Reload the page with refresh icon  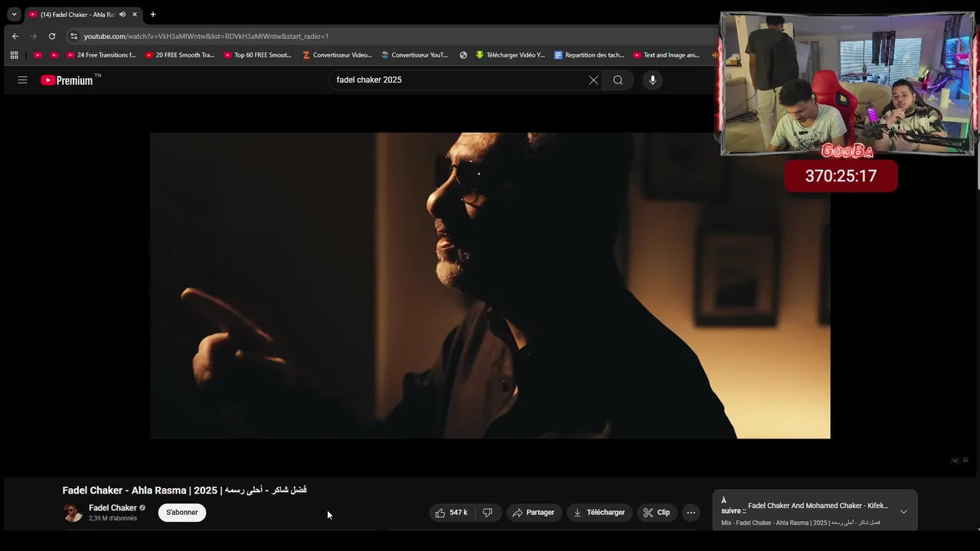coord(52,36)
